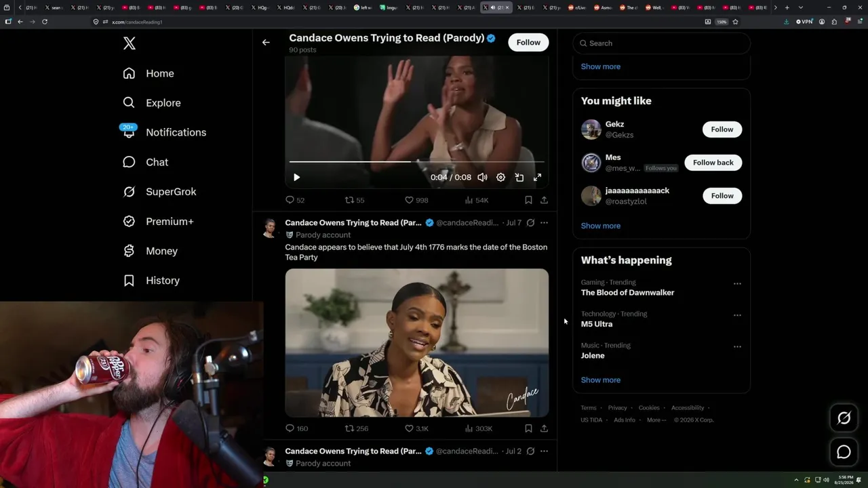The height and width of the screenshot is (488, 868).
Task: Reply to the post with 160 replies
Action: click(x=296, y=428)
